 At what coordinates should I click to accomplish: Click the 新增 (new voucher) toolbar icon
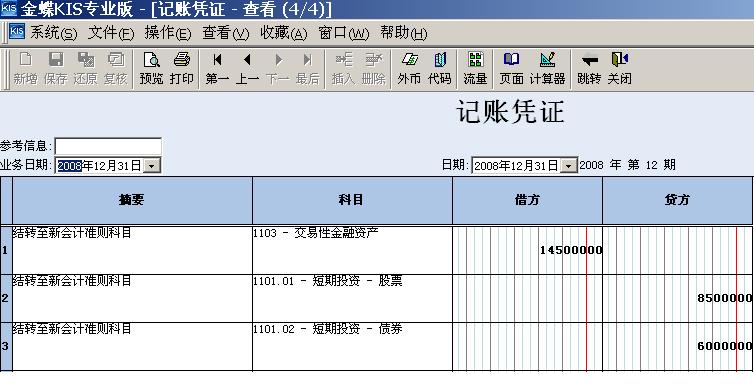tap(25, 69)
